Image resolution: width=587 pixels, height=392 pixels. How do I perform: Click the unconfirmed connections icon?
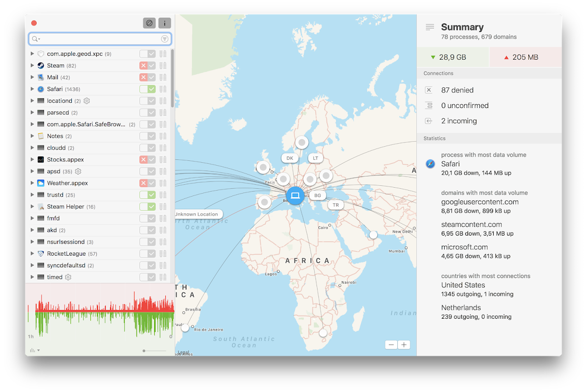[x=429, y=106]
